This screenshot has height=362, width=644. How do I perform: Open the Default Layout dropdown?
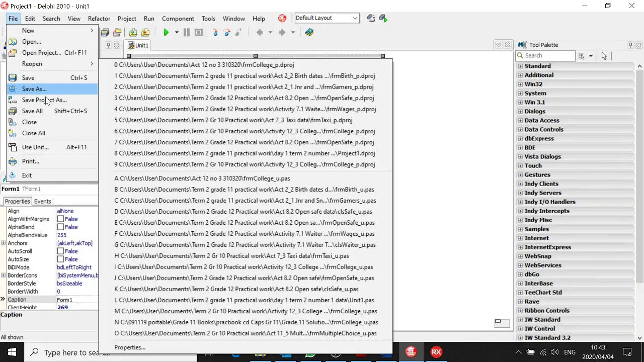(x=355, y=18)
